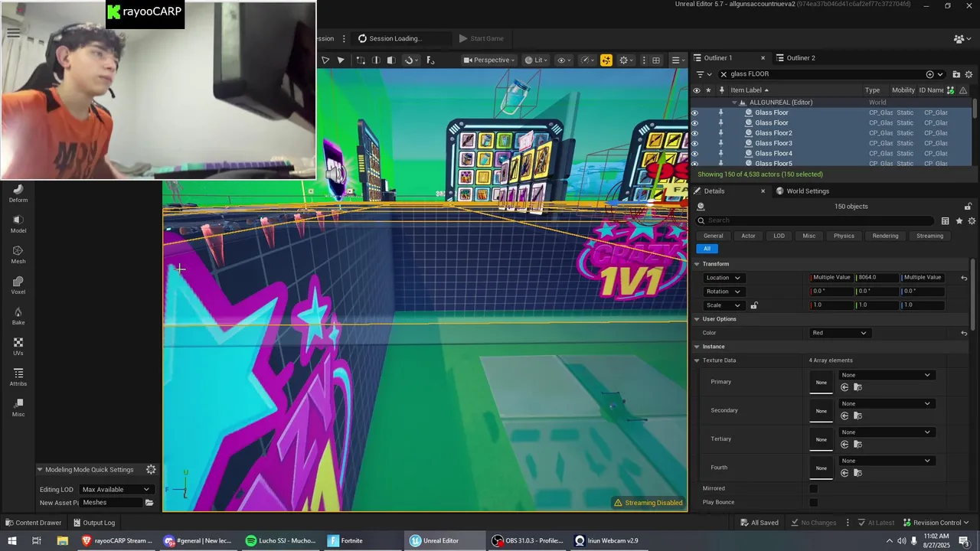Toggle pin for Glass Floor2 row
The height and width of the screenshot is (551, 980).
tap(720, 133)
